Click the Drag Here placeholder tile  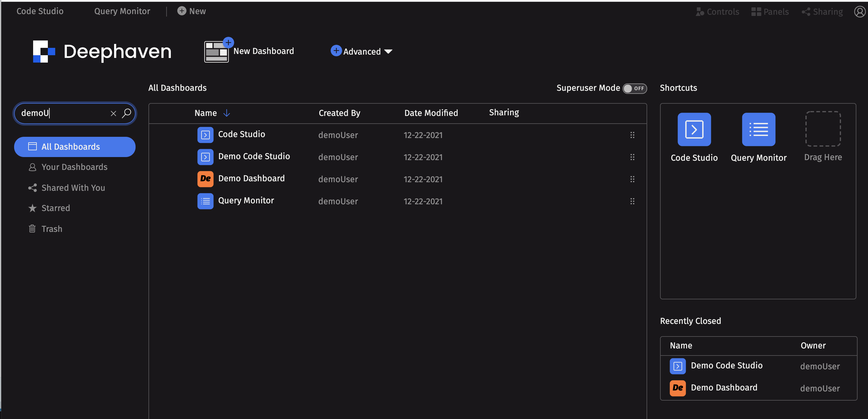point(823,129)
